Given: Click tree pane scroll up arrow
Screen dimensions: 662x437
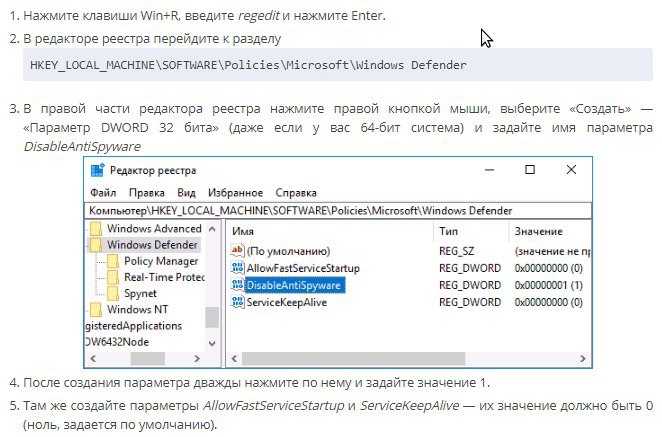Looking at the screenshot, I should [x=212, y=229].
